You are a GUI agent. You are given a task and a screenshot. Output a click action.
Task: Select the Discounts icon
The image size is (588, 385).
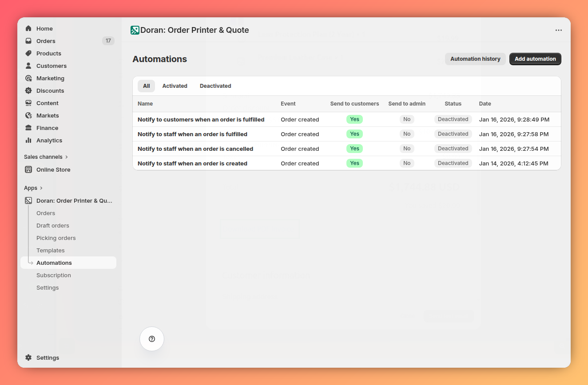coord(28,90)
